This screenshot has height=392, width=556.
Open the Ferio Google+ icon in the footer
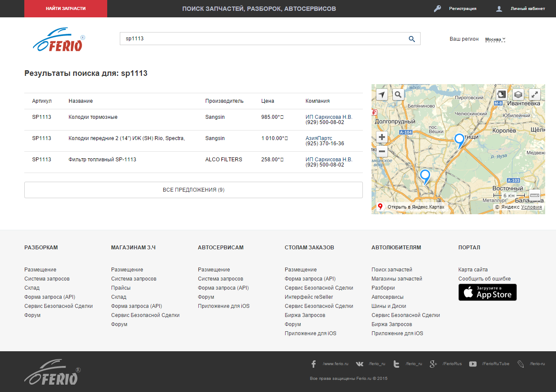point(433,364)
